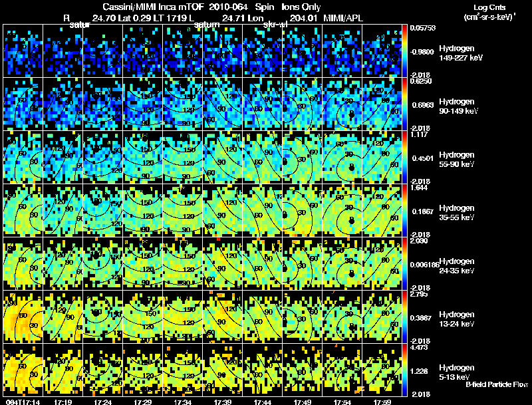Click the colorbar value '4.473'
The image size is (532, 405).
419,347
